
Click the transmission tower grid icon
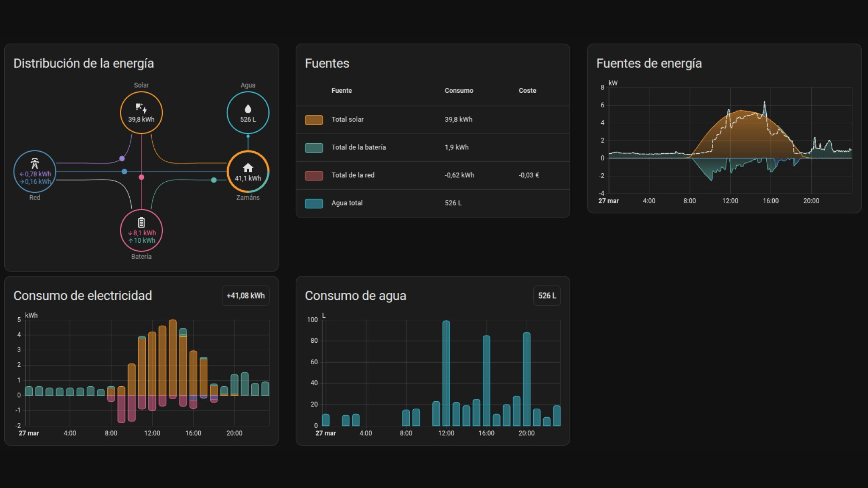pos(35,163)
